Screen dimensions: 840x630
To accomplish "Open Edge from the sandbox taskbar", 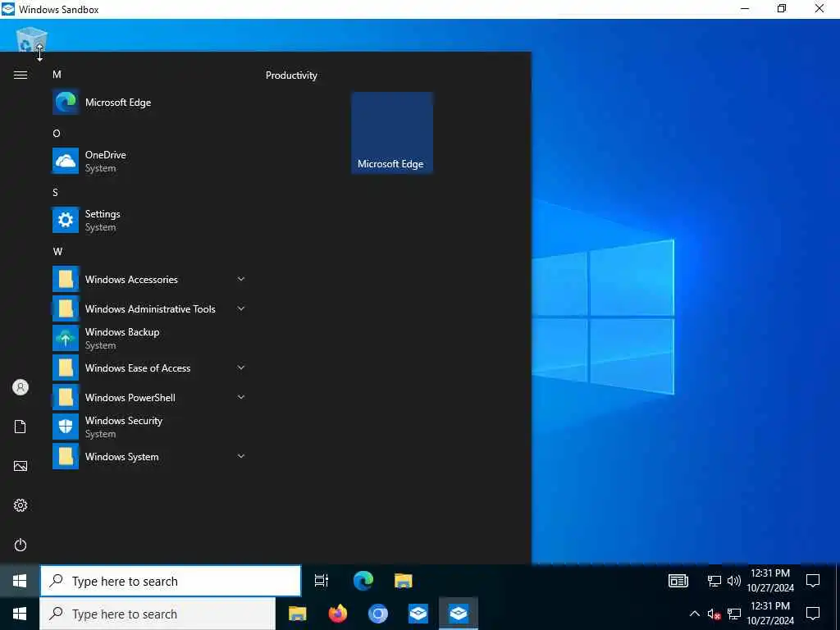I will (x=363, y=581).
